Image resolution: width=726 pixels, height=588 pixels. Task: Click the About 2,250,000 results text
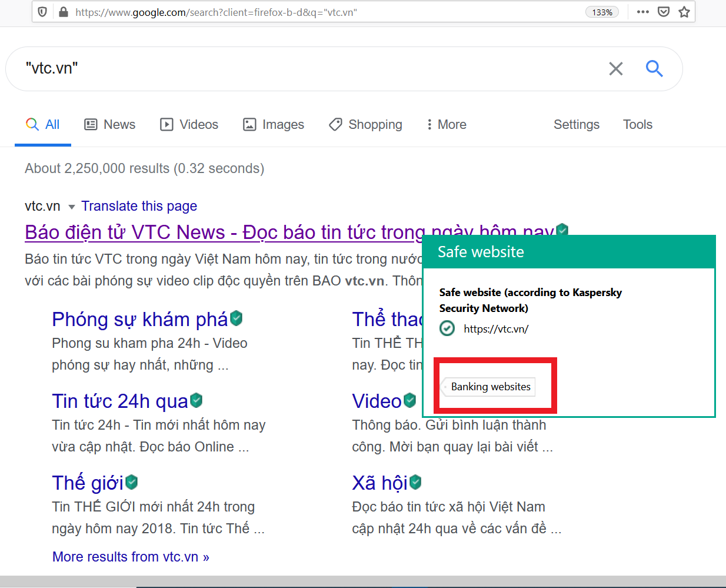[144, 168]
